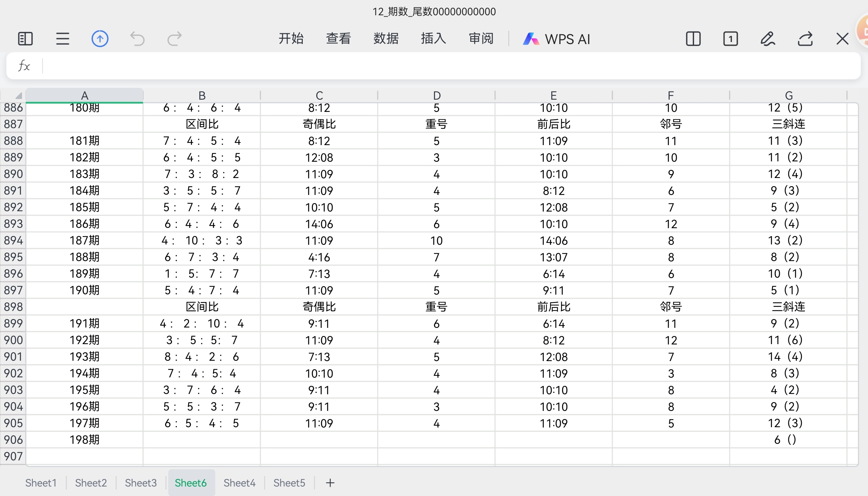Click the share arrow icon
This screenshot has height=496, width=868.
(x=805, y=39)
